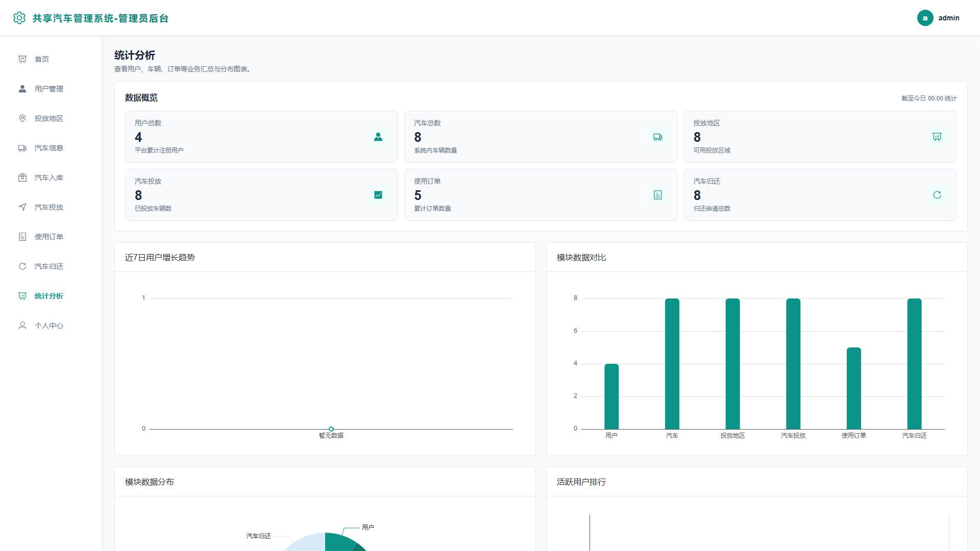This screenshot has width=980, height=551.
Task: Click the 系统内车辆数量 caption
Action: (x=435, y=151)
